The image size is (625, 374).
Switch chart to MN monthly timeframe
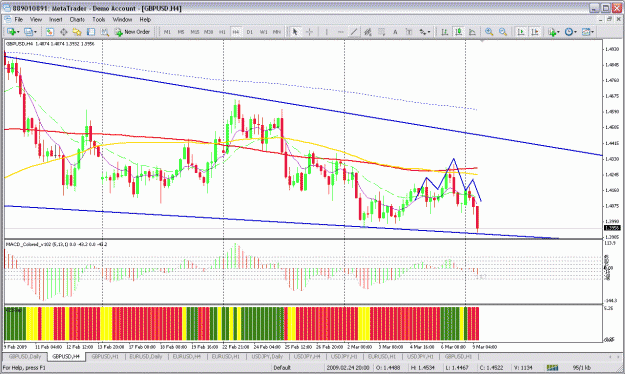point(277,32)
